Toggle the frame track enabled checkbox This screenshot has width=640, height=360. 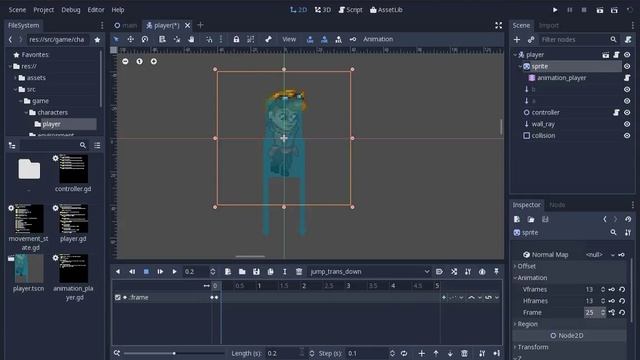point(118,298)
